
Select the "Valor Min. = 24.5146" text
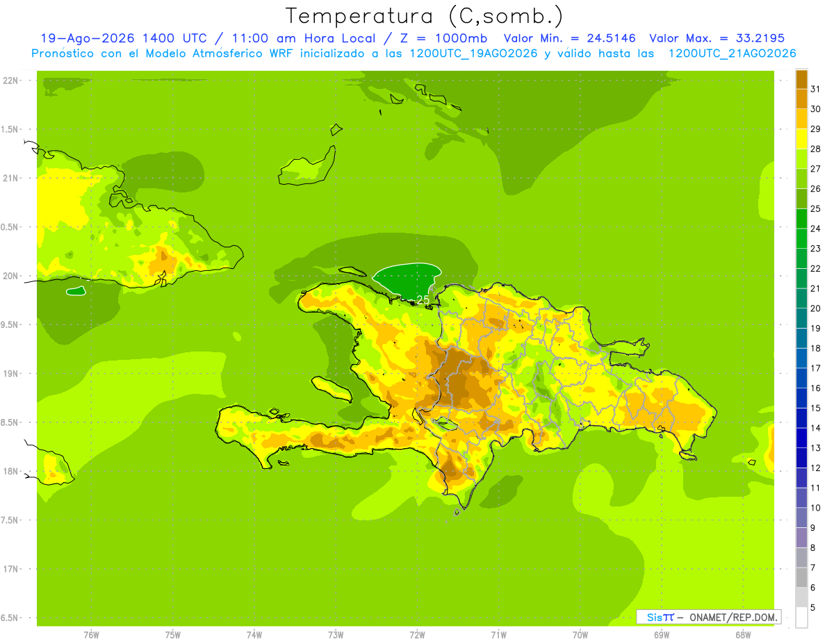[569, 38]
